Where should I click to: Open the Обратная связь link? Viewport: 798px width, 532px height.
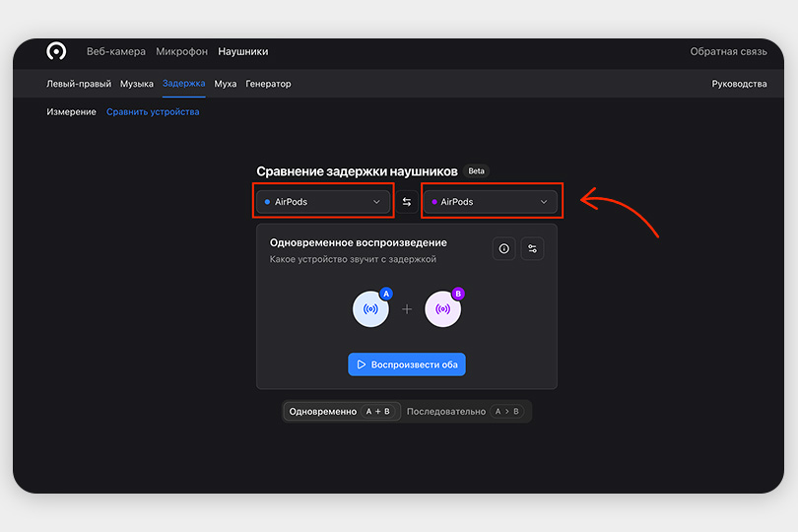728,52
